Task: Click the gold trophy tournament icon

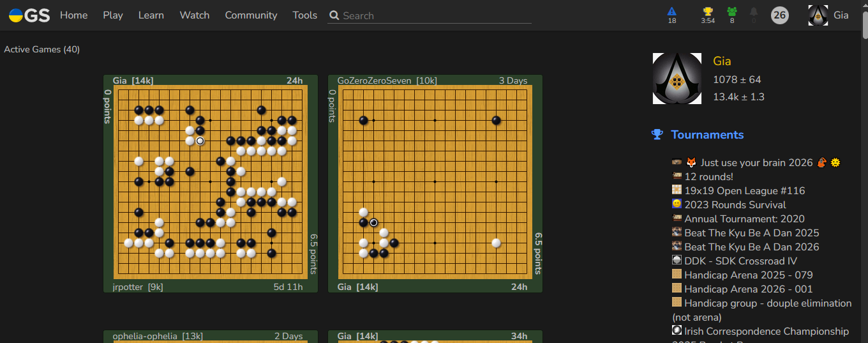Action: coord(708,12)
